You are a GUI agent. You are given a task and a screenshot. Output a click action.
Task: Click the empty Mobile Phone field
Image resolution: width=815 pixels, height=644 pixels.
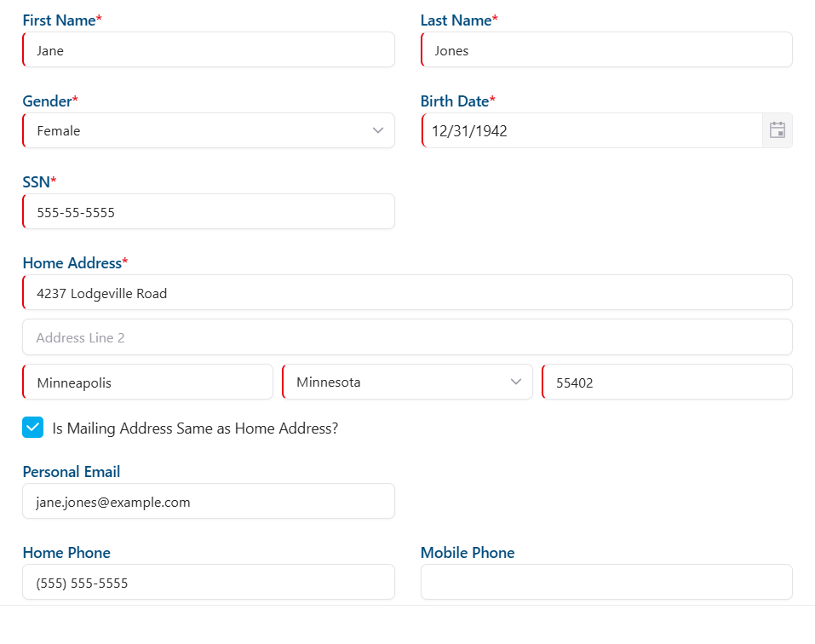tap(606, 582)
